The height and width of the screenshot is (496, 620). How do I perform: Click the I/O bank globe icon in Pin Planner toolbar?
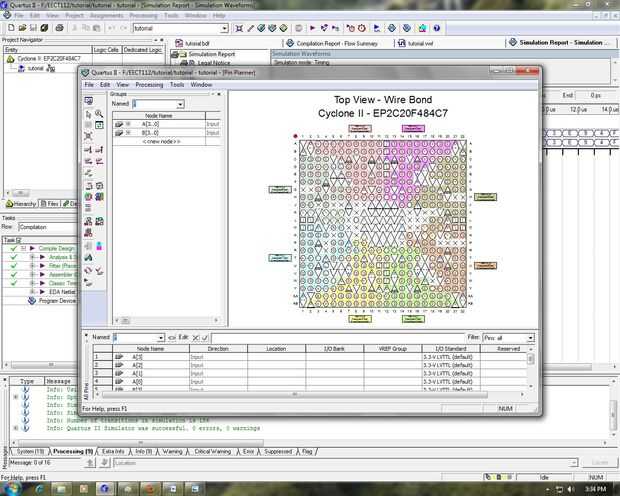[88, 197]
